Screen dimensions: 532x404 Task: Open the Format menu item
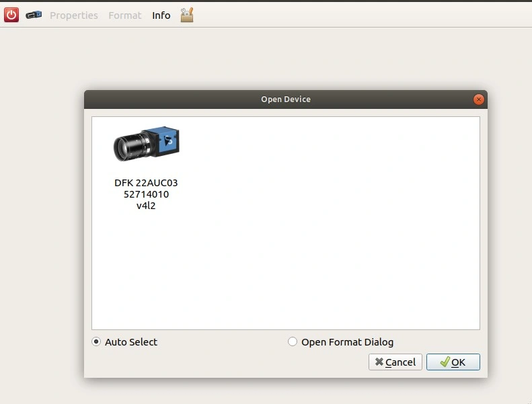(125, 15)
